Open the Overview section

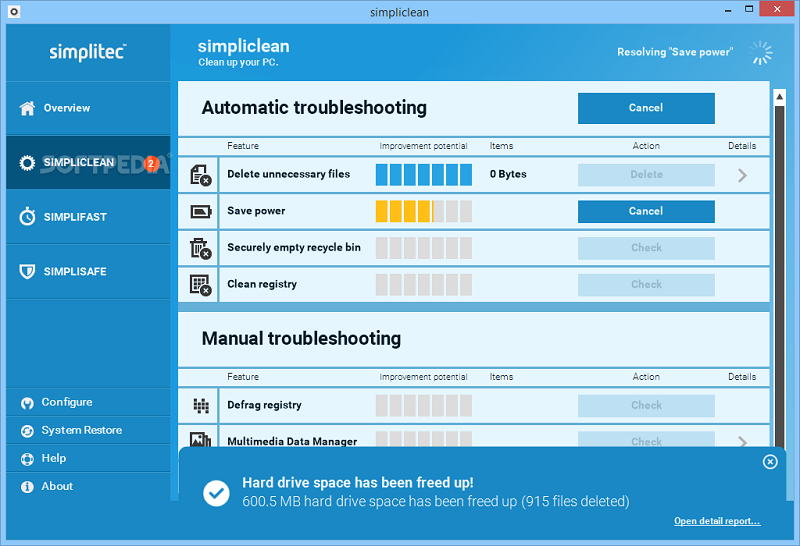click(x=66, y=108)
